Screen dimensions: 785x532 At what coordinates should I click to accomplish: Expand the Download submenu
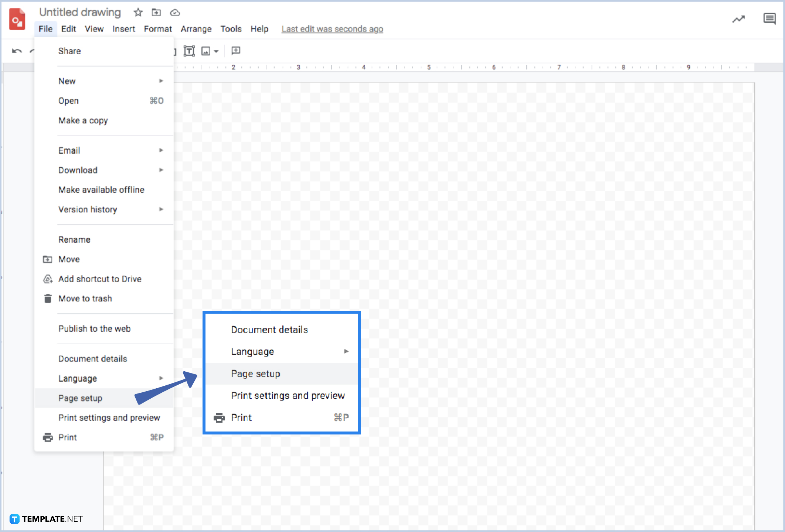tap(78, 170)
